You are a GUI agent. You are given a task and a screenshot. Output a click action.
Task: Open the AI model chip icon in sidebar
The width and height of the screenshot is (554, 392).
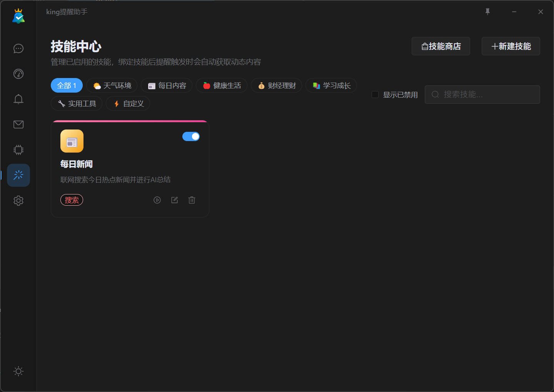pos(18,150)
